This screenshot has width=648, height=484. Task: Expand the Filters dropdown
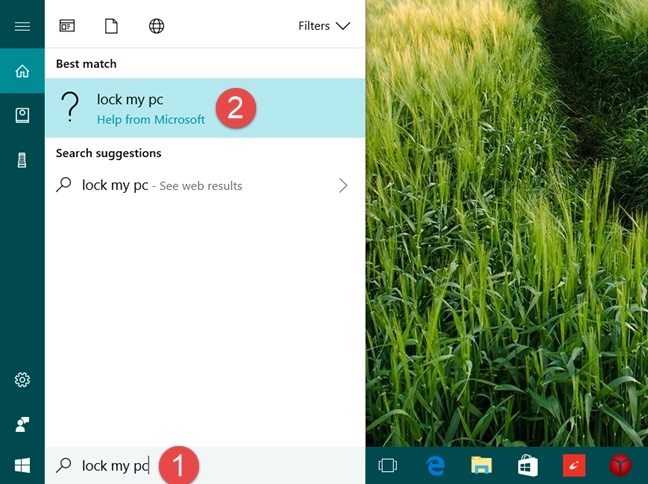coord(324,26)
